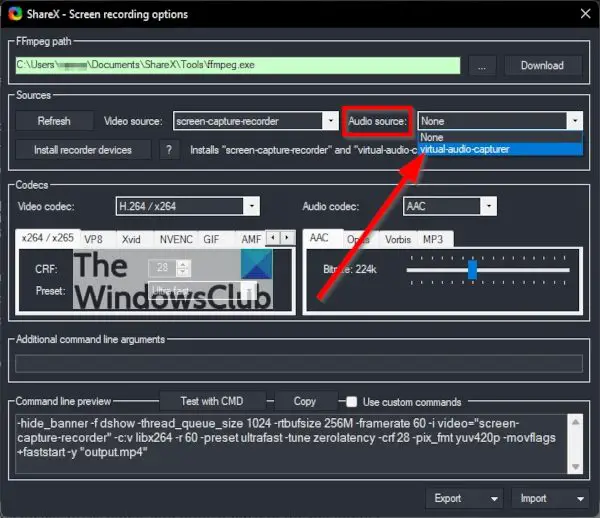This screenshot has width=600, height=518.
Task: Switch to the VP8 tab
Action: [93, 240]
